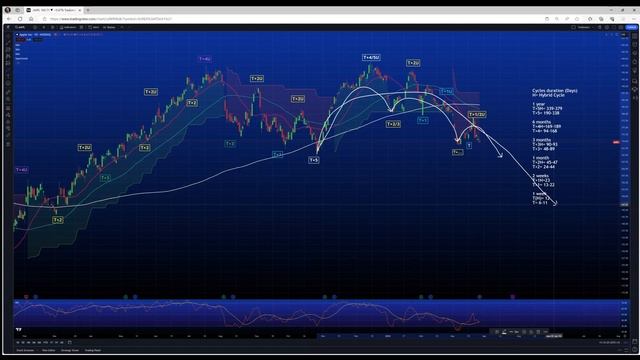Select the T+3/3 label on chart
Image resolution: width=640 pixels, height=360 pixels.
coord(393,124)
